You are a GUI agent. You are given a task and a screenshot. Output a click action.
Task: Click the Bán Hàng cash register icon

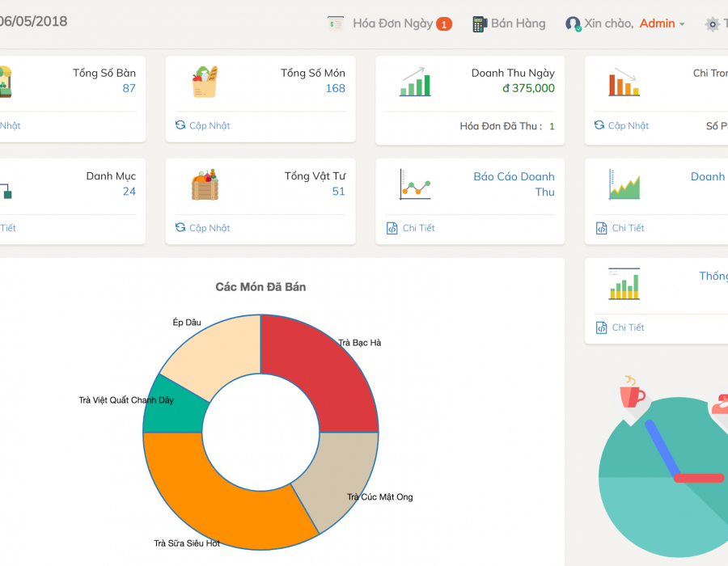point(480,24)
